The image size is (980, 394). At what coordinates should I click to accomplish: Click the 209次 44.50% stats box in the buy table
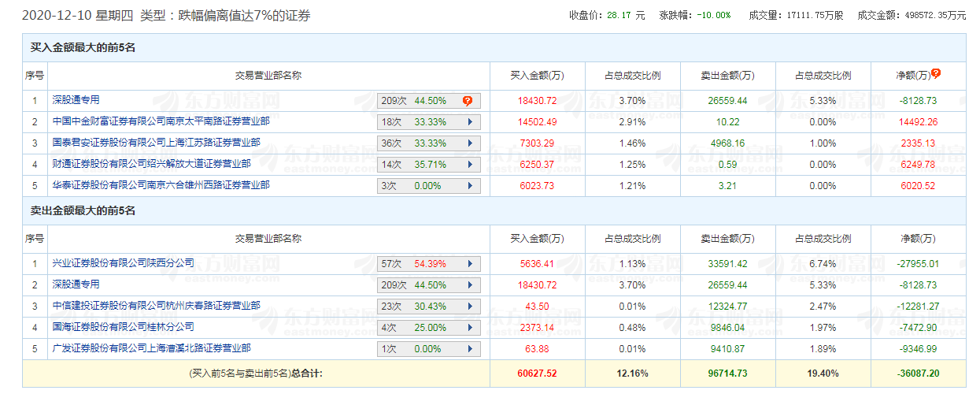point(417,101)
